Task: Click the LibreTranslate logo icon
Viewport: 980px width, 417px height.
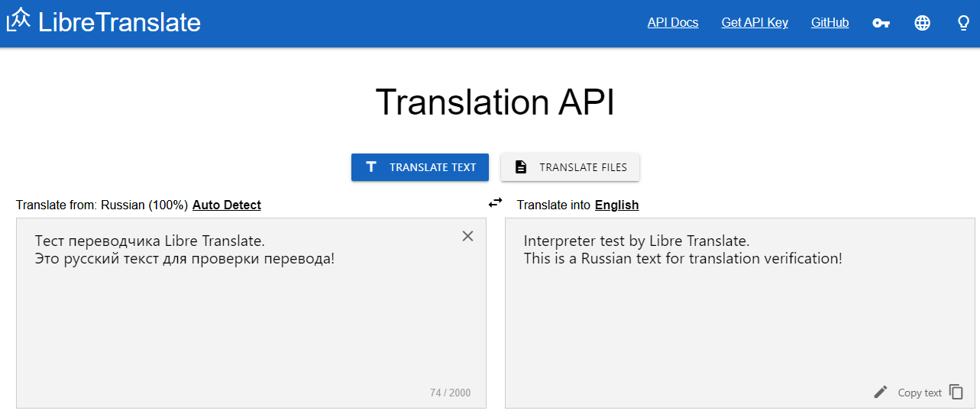Action: pos(18,21)
